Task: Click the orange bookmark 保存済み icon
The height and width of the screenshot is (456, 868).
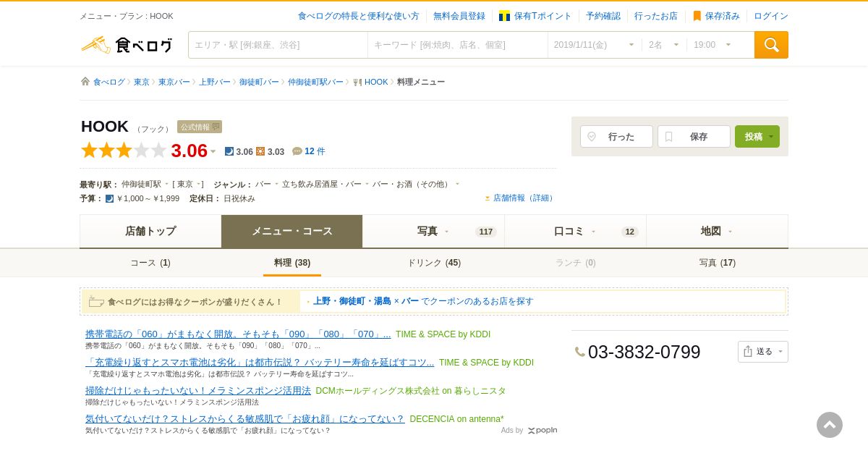Action: click(x=697, y=16)
